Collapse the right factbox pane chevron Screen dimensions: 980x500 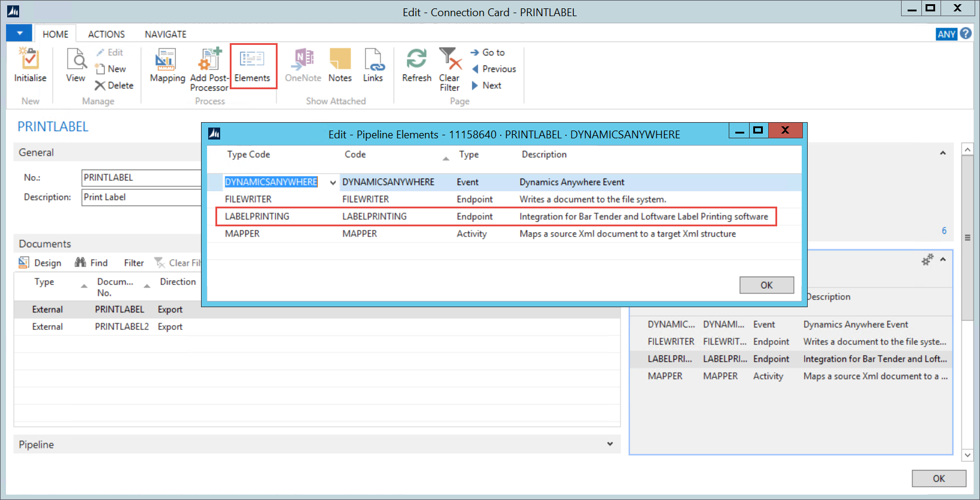pyautogui.click(x=943, y=259)
